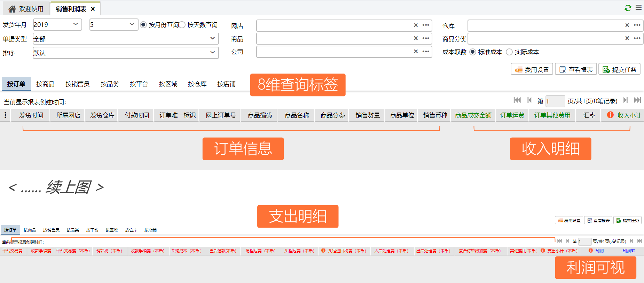Click the 销售币种 column header

point(435,115)
